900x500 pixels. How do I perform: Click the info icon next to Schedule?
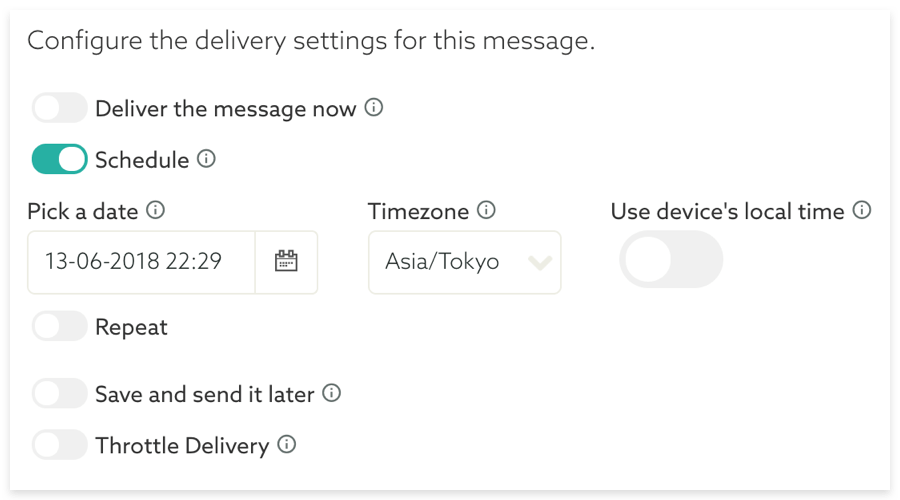tap(206, 159)
